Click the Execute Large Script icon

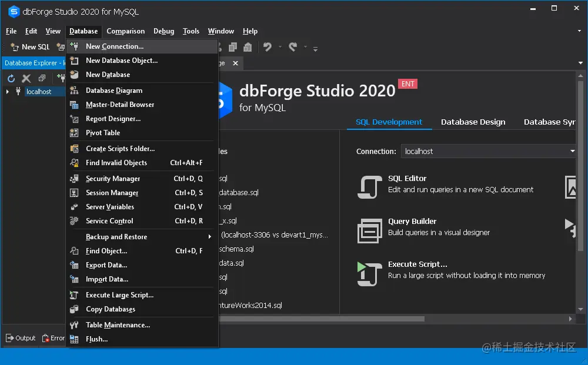74,295
